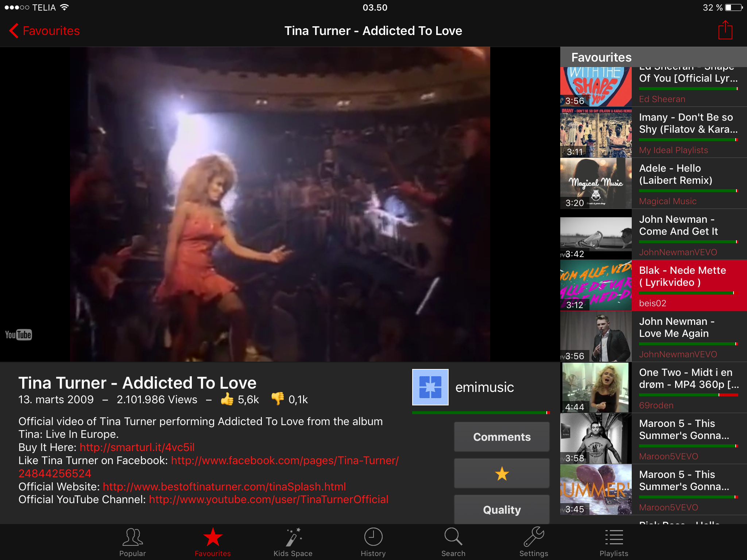Tap the Favourites sidebar header
747x560 pixels.
(x=653, y=57)
